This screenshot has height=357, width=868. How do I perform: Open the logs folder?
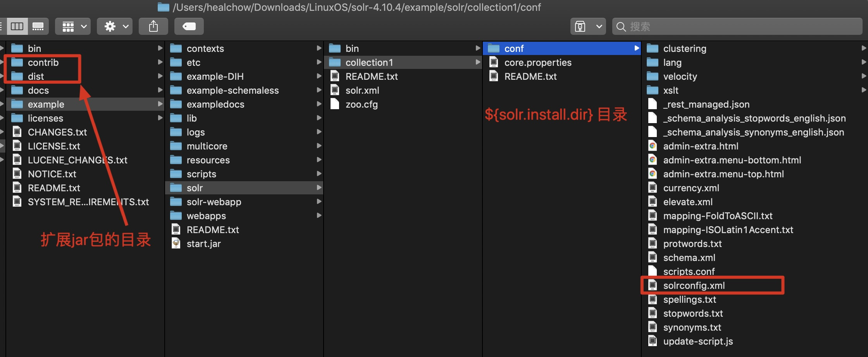pyautogui.click(x=244, y=132)
